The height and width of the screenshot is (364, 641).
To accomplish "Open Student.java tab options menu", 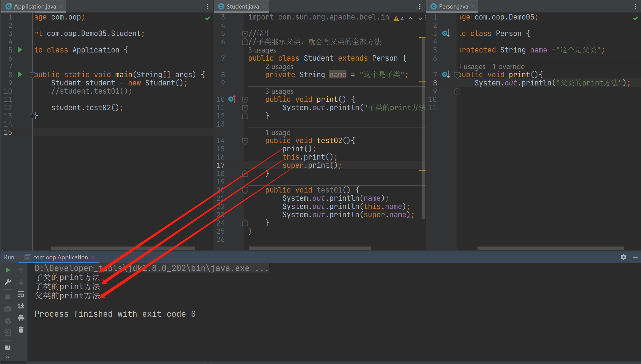I will pos(420,6).
